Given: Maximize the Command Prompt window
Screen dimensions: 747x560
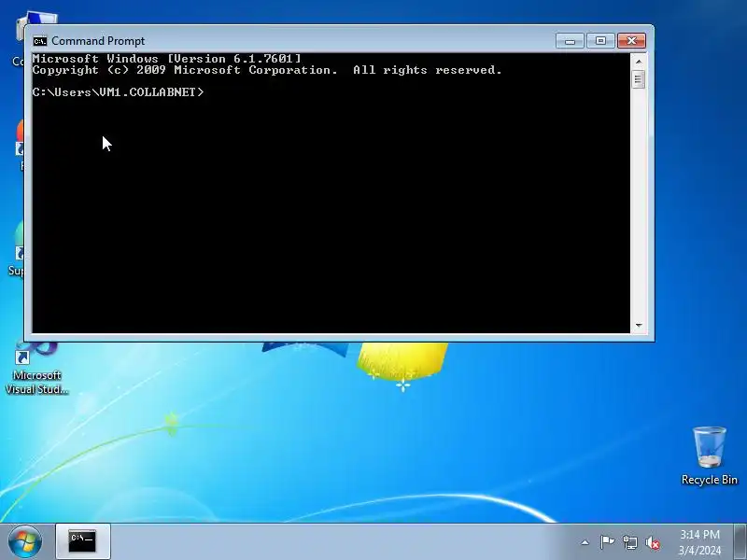Looking at the screenshot, I should coord(600,41).
